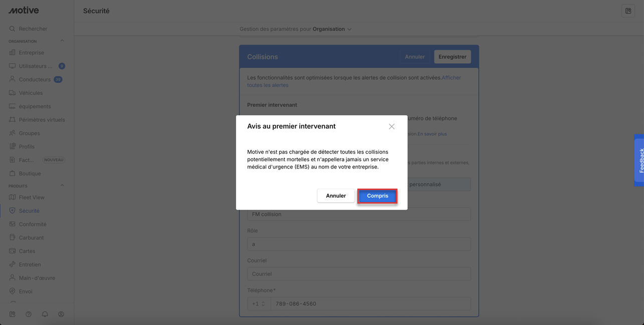The height and width of the screenshot is (325, 644).
Task: Open the +1 country code selector
Action: [259, 304]
